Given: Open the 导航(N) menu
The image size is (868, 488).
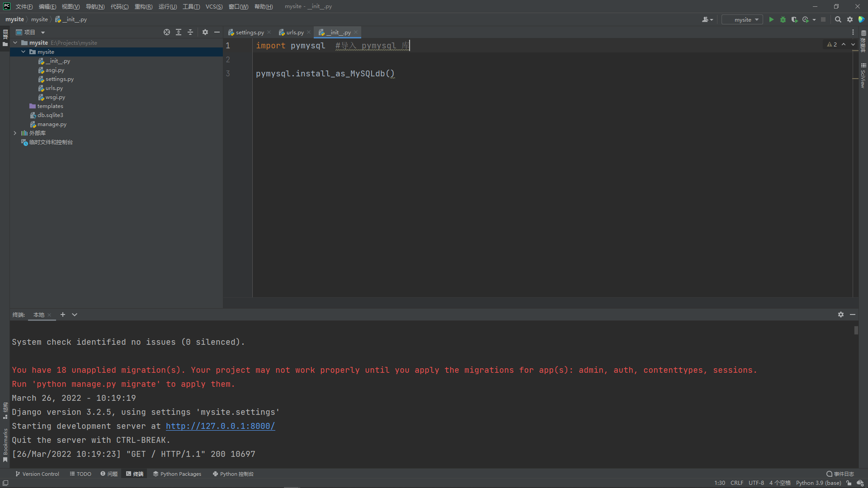Looking at the screenshot, I should [x=95, y=6].
